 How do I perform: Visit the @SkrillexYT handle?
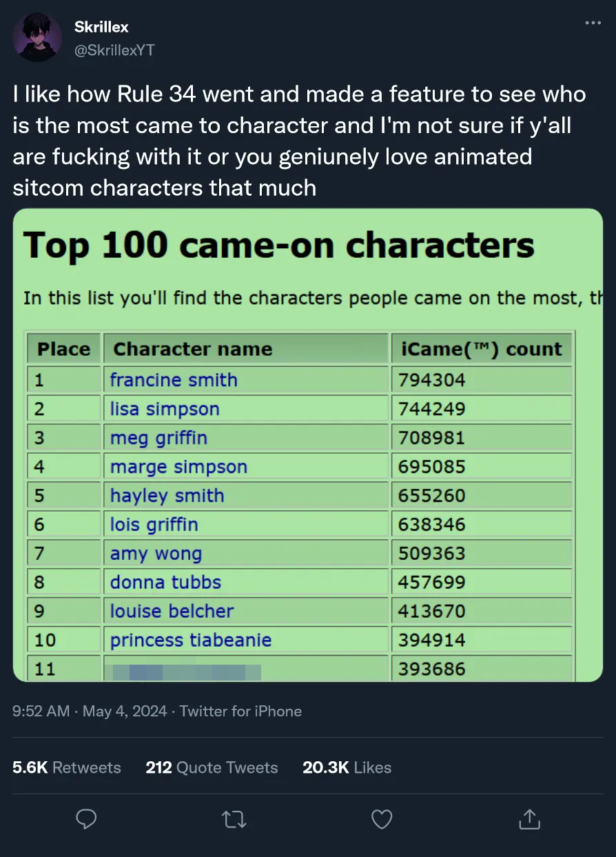[x=114, y=50]
